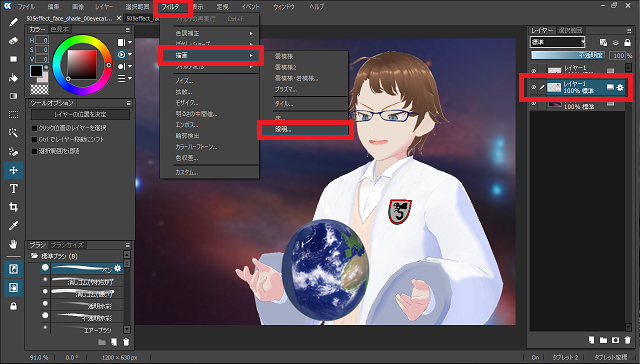Toggle visibility eye of top レイヤー1 layer
The image size is (640, 364).
point(533,71)
